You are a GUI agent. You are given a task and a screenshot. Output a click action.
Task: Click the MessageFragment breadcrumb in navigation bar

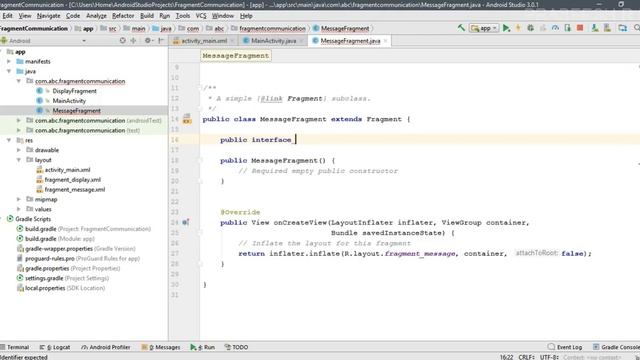(x=341, y=29)
